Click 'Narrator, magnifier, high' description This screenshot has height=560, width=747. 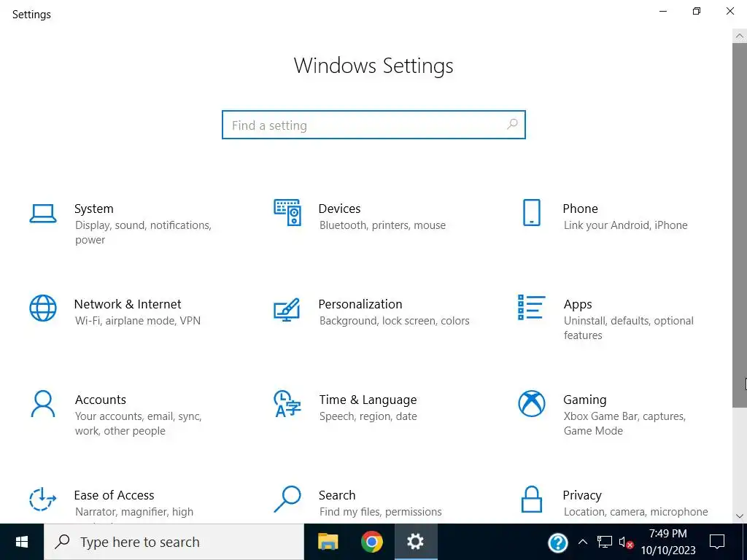pos(134,512)
